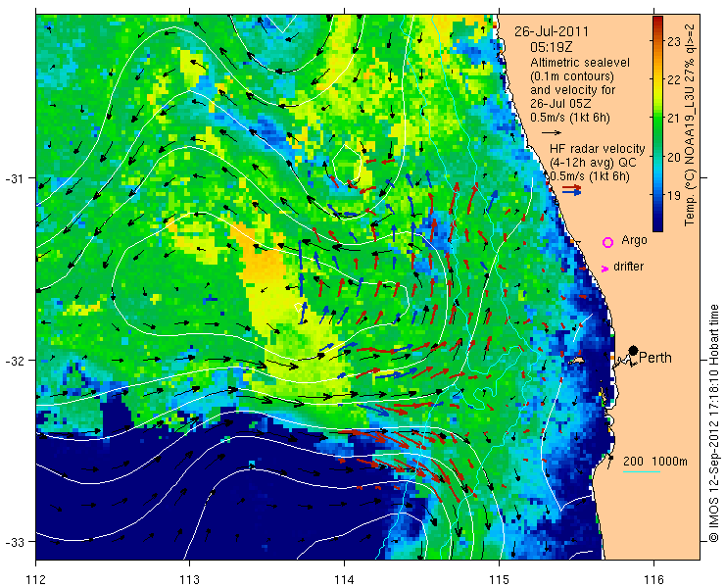Screen dimensions: 725x588
Task: Click the 'drifter' legend label
Action: (x=628, y=267)
